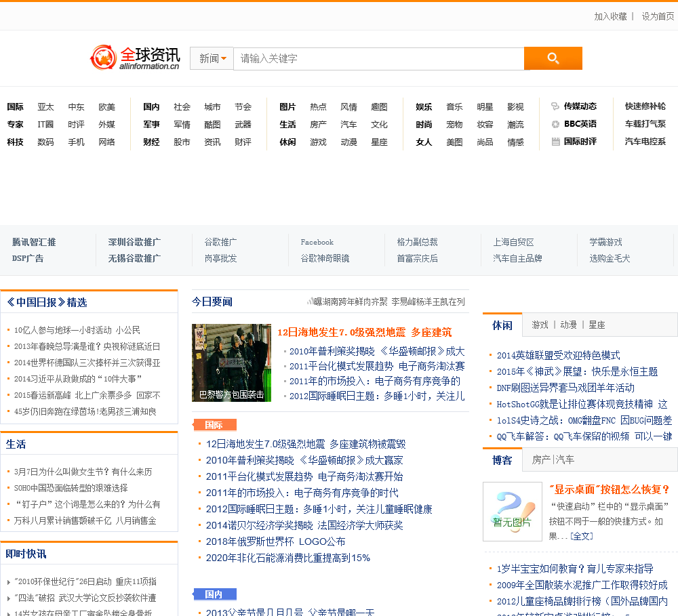Click the 车载打气泵 side link

(x=645, y=124)
